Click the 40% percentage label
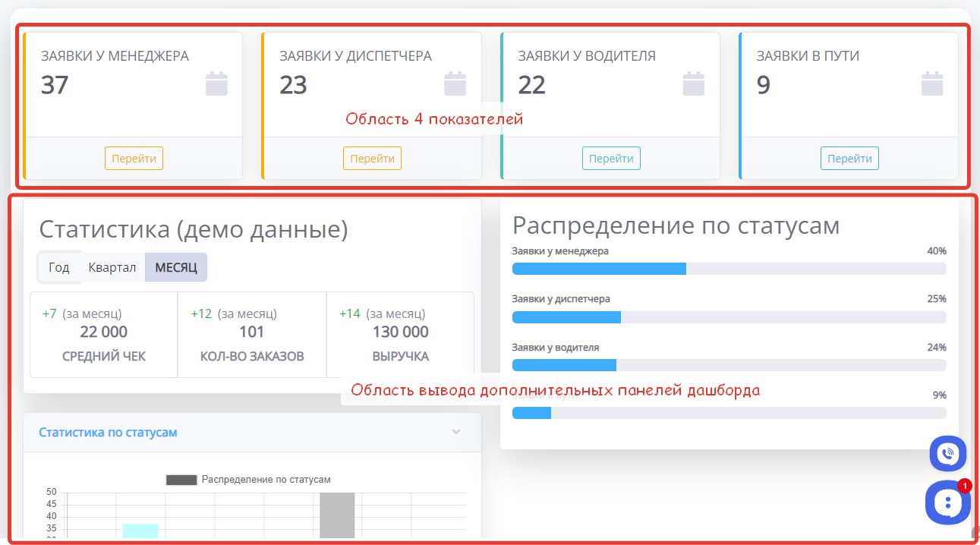980x545 pixels. click(937, 251)
